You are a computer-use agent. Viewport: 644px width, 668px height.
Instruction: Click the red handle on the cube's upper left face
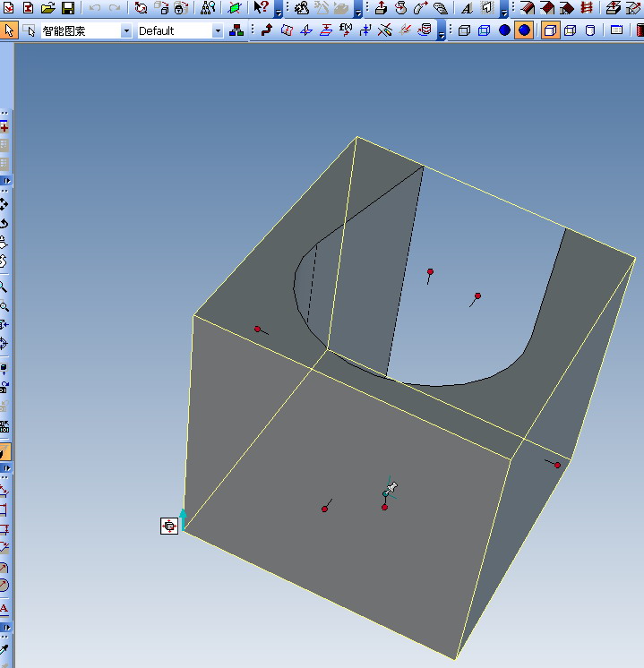257,329
